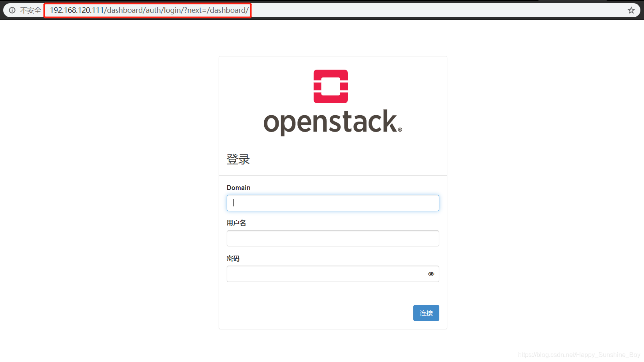Submit login with the 连接 button
Screen dimensions: 644x362
[426, 313]
